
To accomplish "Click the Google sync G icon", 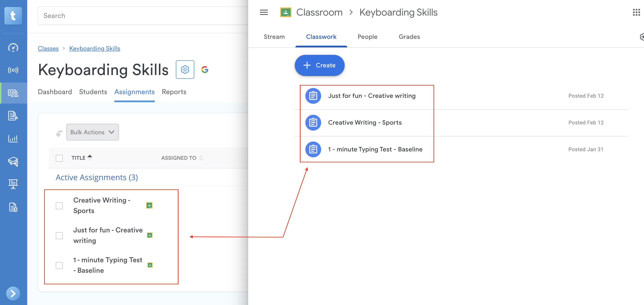I will pyautogui.click(x=205, y=70).
